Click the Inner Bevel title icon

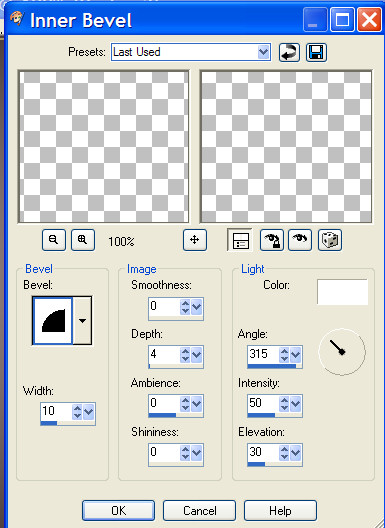[17, 18]
